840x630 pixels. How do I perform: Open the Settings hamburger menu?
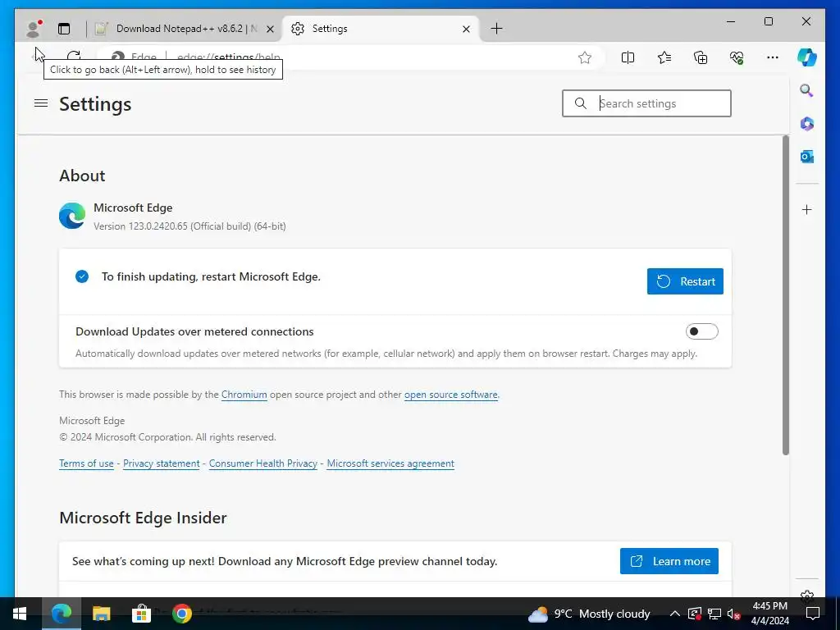41,103
